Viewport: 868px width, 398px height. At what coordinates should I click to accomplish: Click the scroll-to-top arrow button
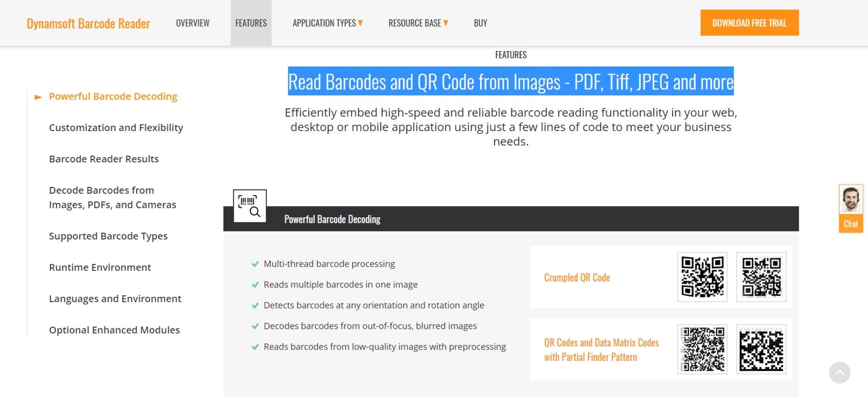[840, 373]
